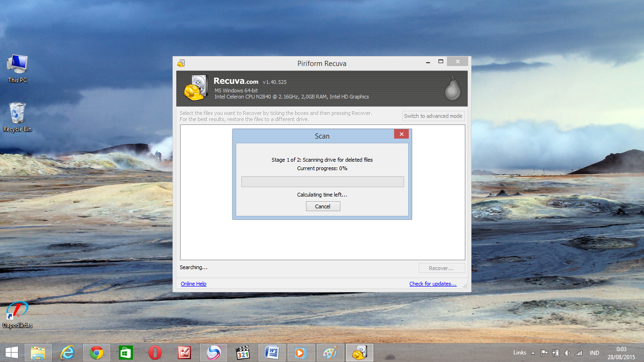Close the Scan dialog
The width and height of the screenshot is (644, 362).
401,134
